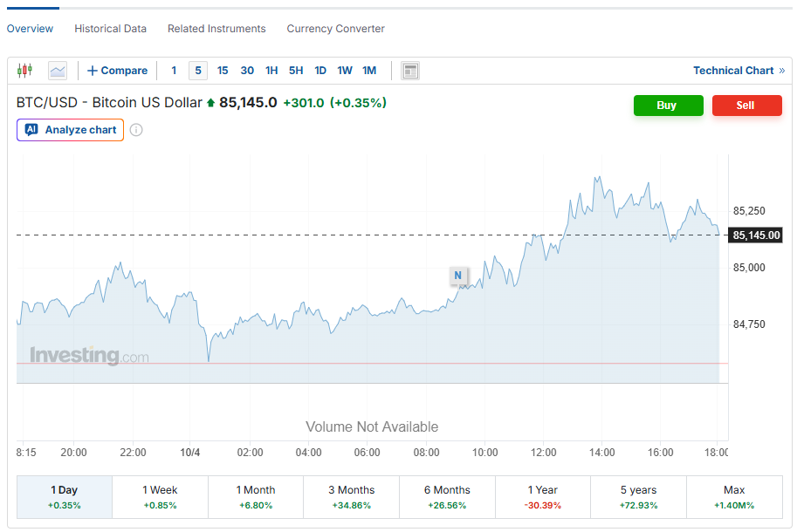
Task: Open the news/table layout icon
Action: tap(409, 71)
